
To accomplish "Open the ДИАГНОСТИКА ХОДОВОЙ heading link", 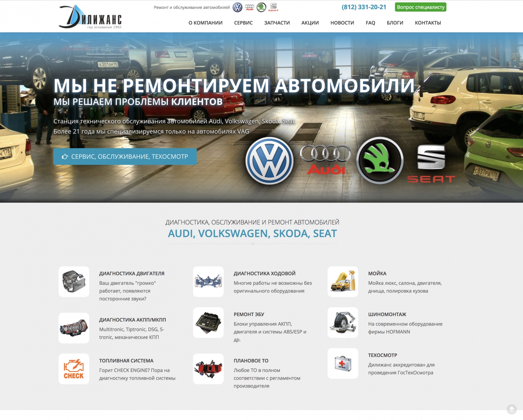I will point(265,273).
